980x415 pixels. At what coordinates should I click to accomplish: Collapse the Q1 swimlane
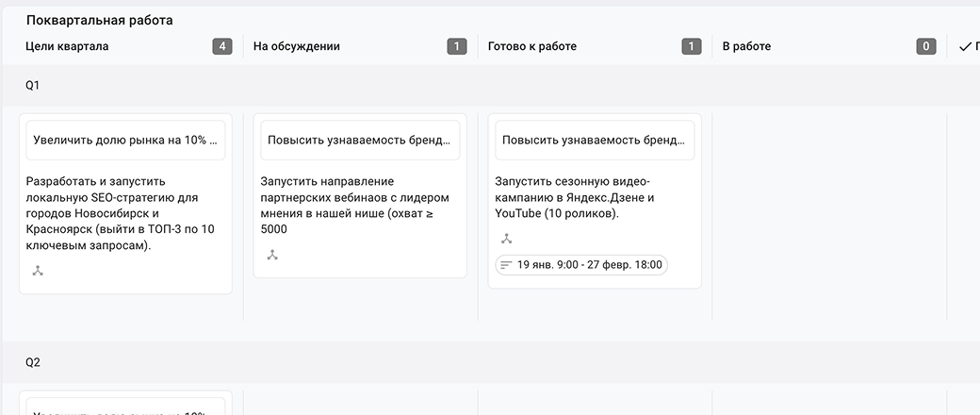(x=33, y=85)
